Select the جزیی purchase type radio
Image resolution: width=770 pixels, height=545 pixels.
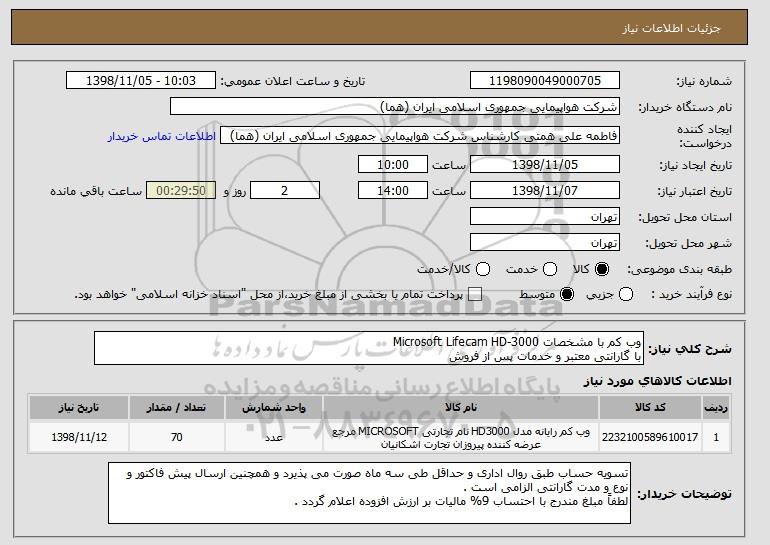(626, 295)
